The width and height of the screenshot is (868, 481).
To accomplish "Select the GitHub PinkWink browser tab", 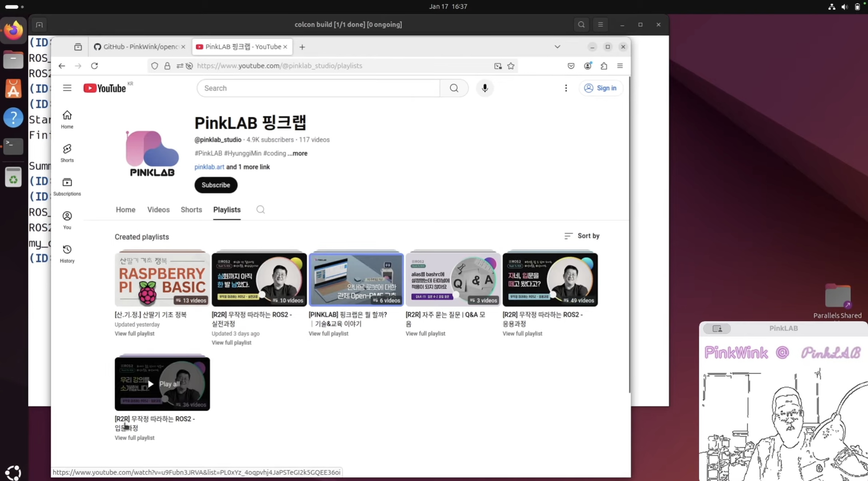I will click(137, 47).
